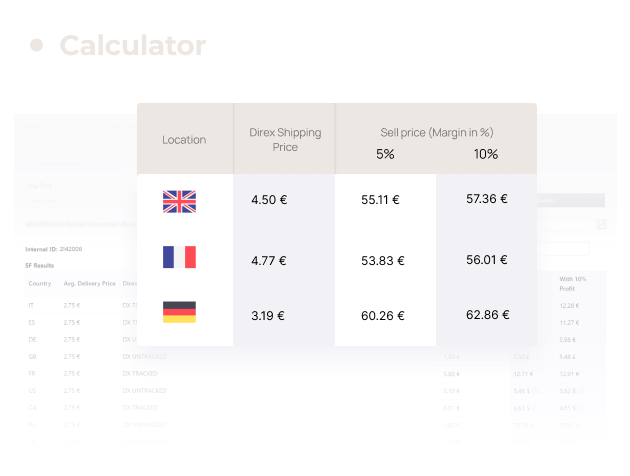Click the bullet dot beside Calculator

click(37, 45)
